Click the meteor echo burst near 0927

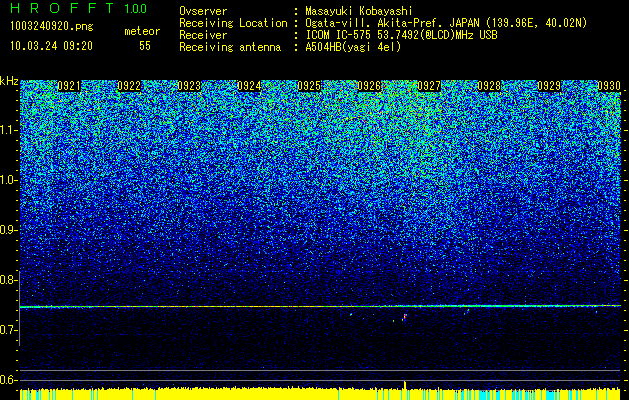[405, 317]
